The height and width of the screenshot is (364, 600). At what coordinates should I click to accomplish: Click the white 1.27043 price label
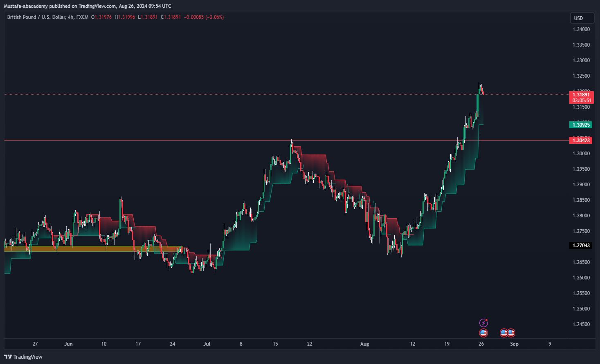581,246
